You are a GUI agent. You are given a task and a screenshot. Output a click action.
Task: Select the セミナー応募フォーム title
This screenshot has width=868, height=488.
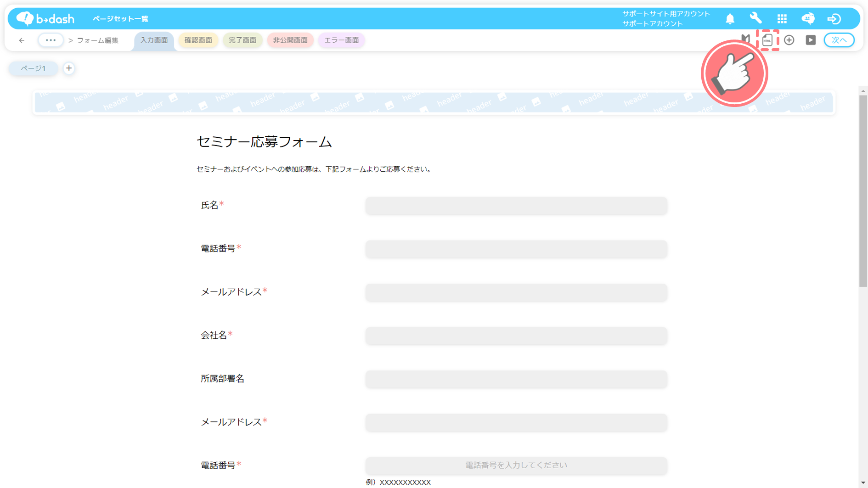coord(264,141)
